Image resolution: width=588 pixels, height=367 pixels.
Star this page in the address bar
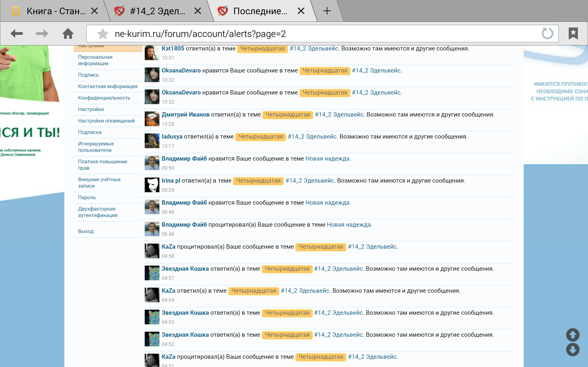[102, 34]
